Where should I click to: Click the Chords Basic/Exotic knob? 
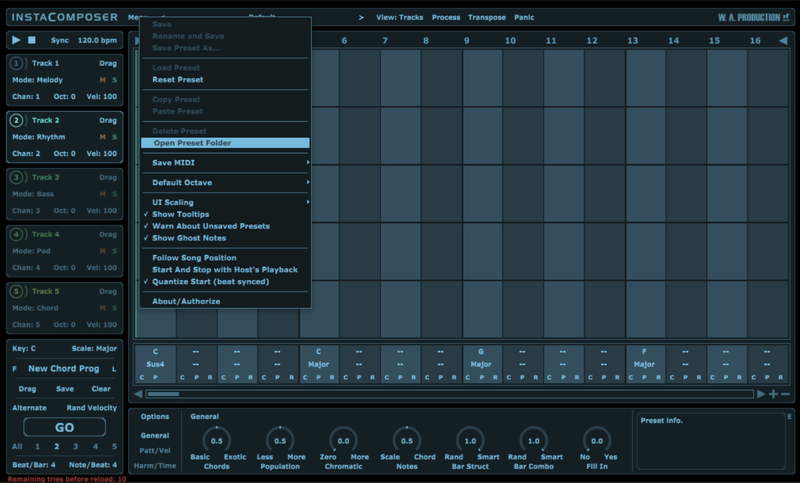click(215, 441)
